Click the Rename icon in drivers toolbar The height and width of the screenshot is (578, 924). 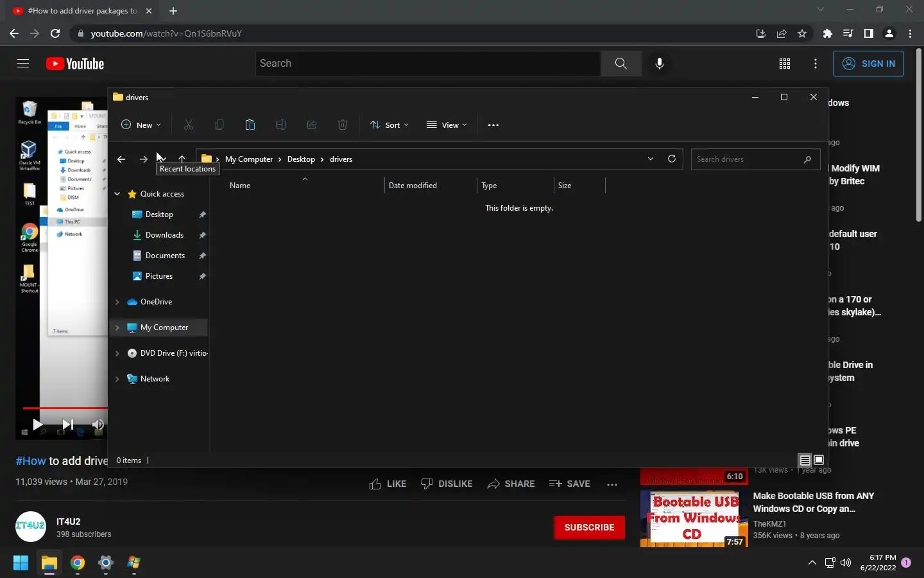pyautogui.click(x=281, y=125)
